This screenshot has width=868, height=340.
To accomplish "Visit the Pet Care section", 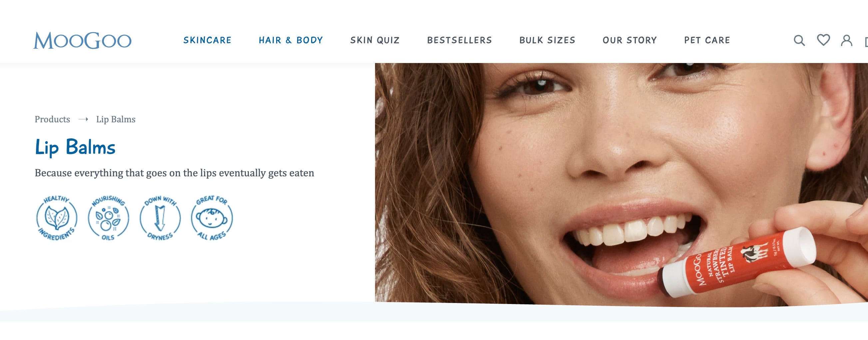I will point(707,40).
